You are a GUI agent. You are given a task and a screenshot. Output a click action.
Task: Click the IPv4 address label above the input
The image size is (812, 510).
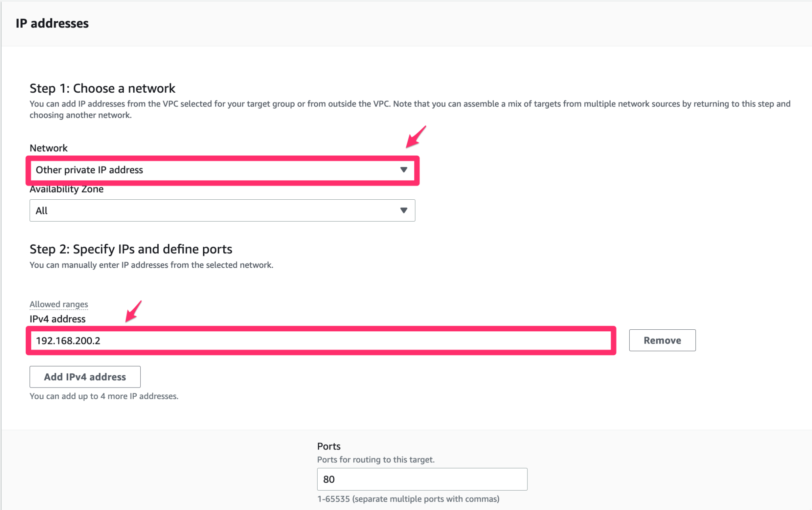tap(57, 319)
